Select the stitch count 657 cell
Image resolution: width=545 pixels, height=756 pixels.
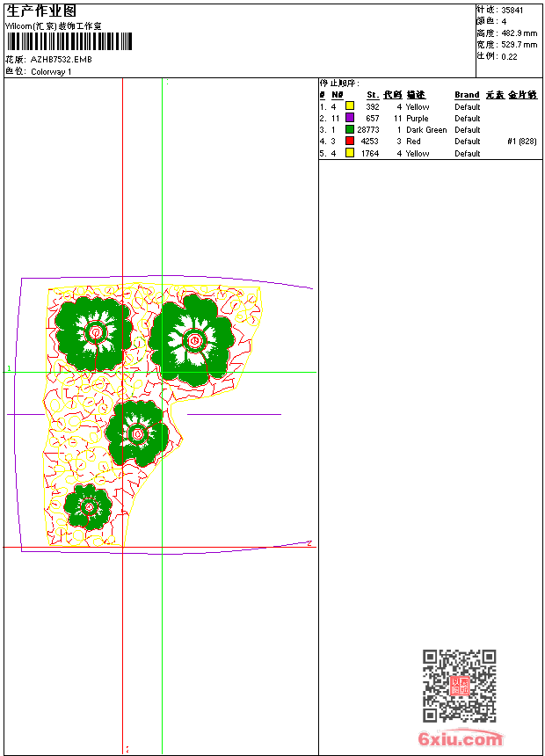point(373,119)
